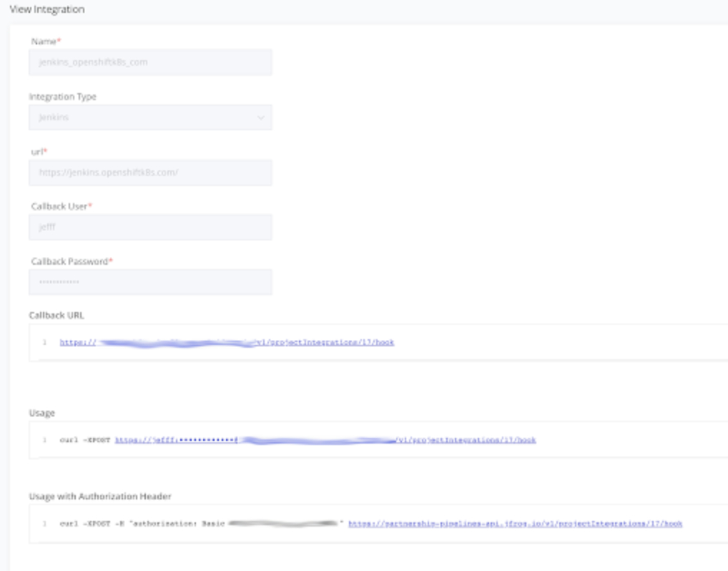Select the url field with jenkins.openshiftk8s.com
The width and height of the screenshot is (728, 571).
coord(150,172)
